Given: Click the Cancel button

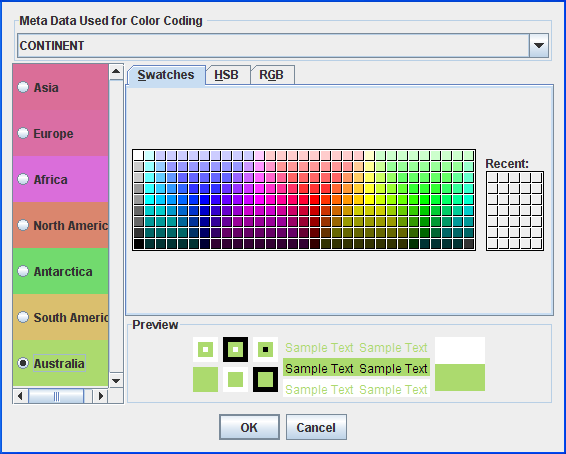Looking at the screenshot, I should [316, 427].
